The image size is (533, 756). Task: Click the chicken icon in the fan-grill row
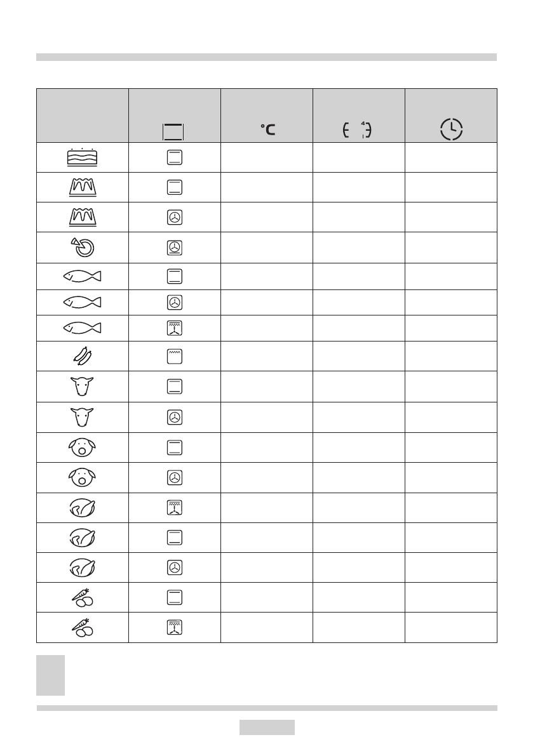[x=82, y=508]
